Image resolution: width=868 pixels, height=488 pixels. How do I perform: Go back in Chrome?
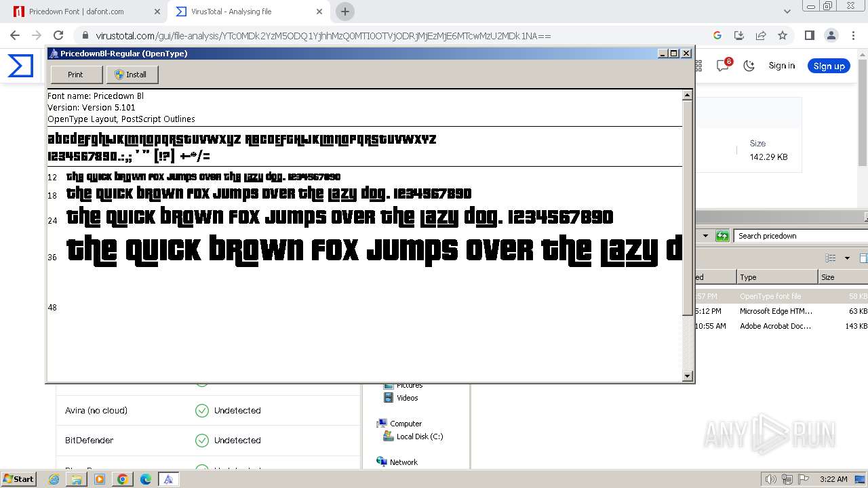(15, 35)
